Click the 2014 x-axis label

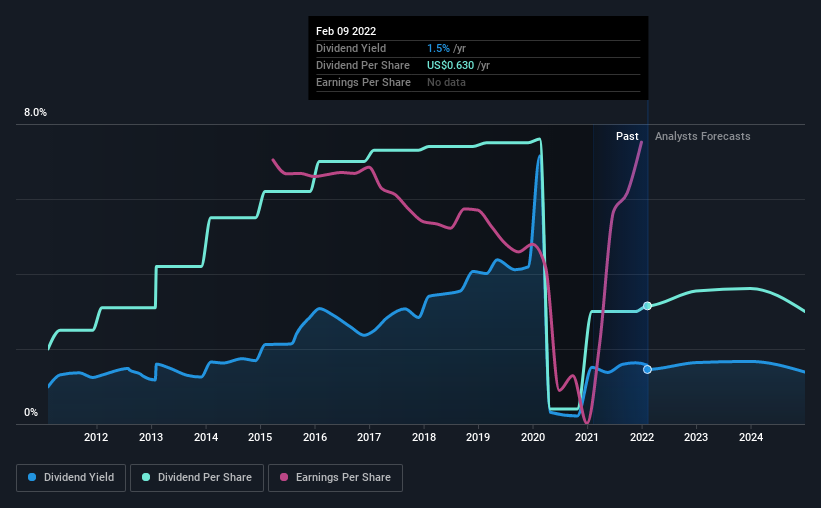coord(206,437)
